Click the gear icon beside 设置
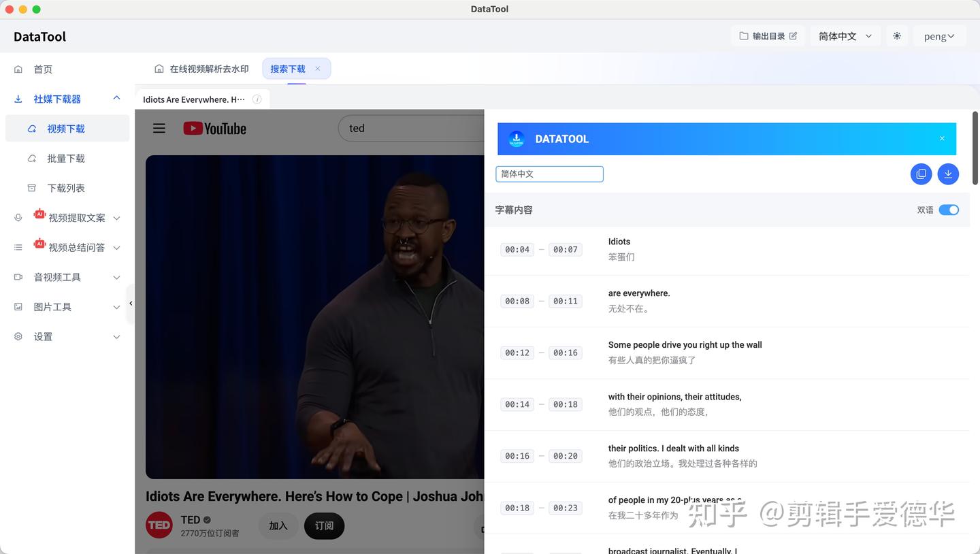 18,337
